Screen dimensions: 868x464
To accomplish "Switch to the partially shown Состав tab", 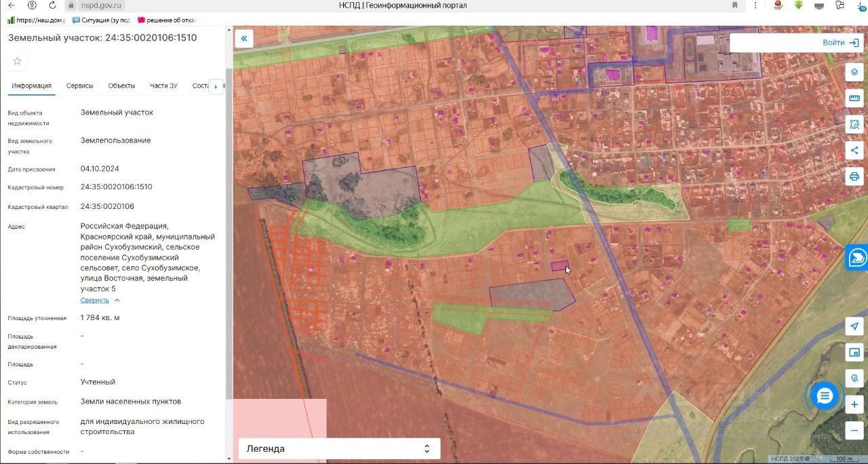I will pos(201,86).
